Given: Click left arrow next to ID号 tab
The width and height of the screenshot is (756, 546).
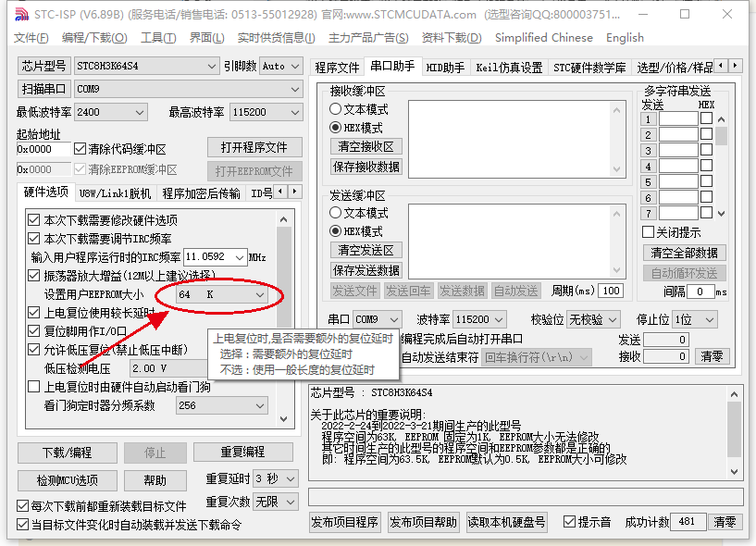Looking at the screenshot, I should [280, 192].
